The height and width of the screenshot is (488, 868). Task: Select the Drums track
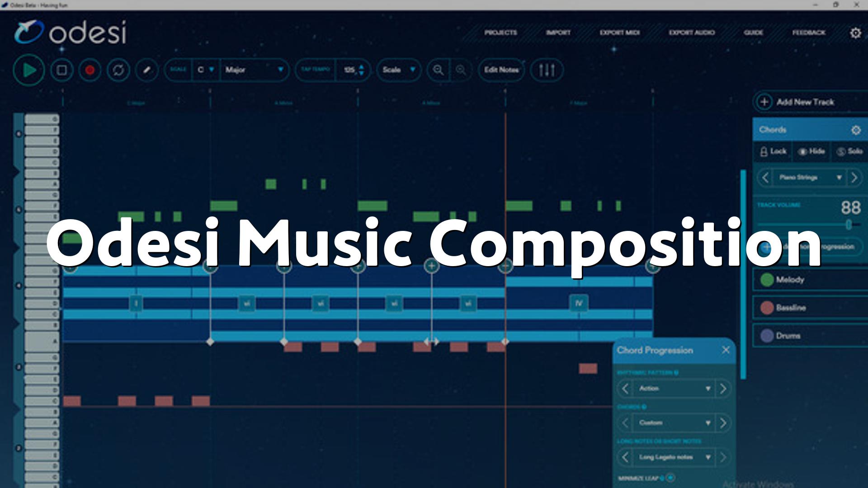[811, 336]
